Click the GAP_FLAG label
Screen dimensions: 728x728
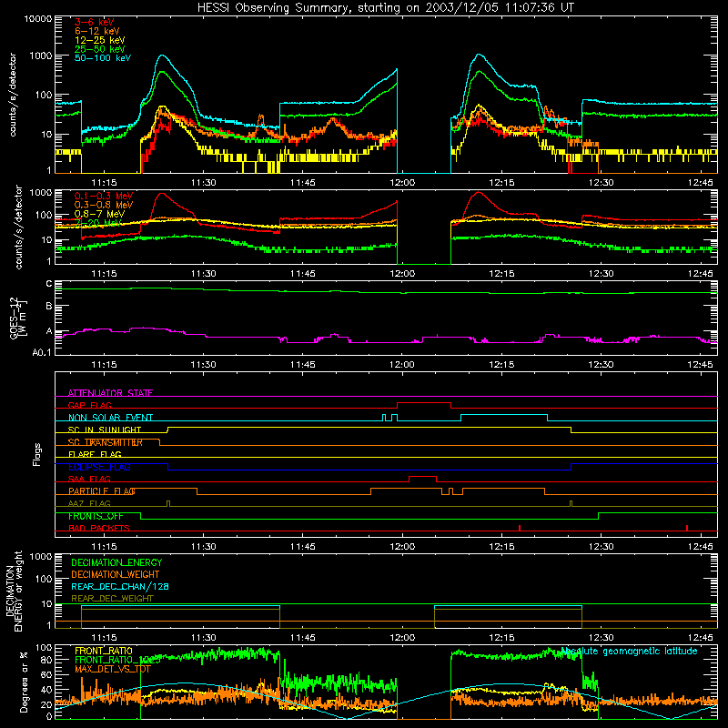click(x=89, y=405)
